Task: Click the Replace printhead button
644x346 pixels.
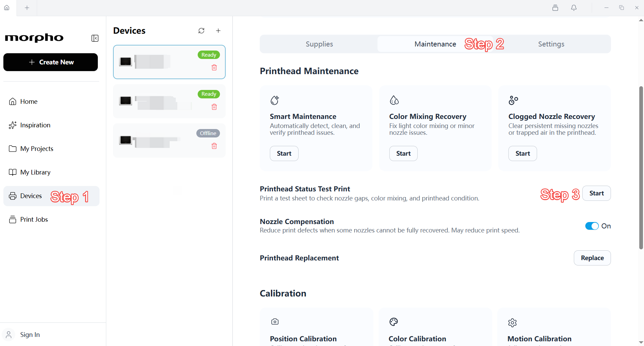Action: pos(592,258)
